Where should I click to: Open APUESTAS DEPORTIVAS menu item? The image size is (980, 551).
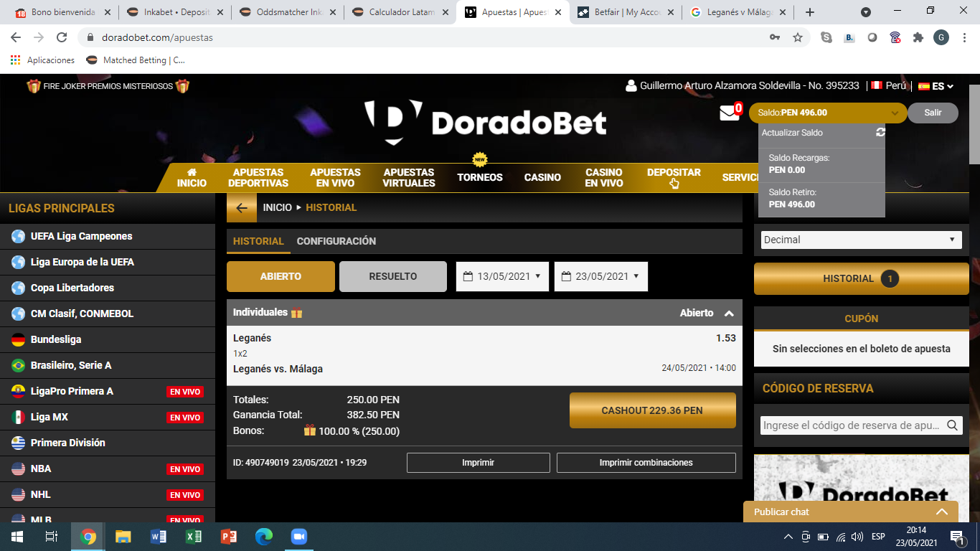pyautogui.click(x=258, y=177)
